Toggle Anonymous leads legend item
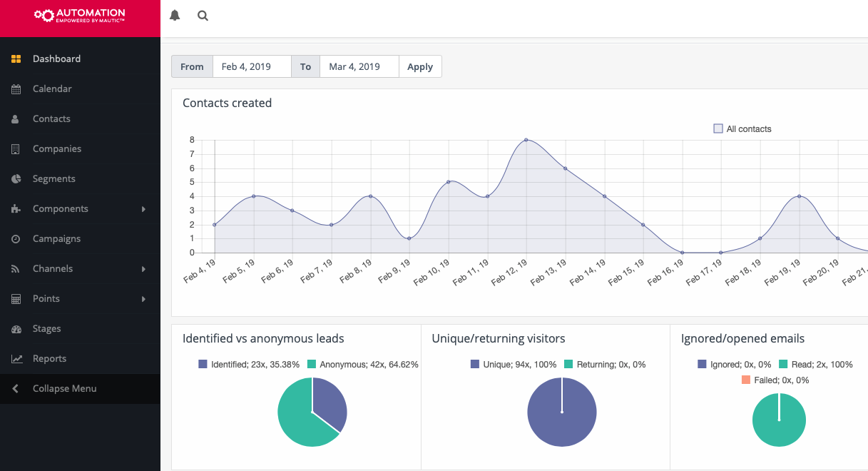Screen dimensions: 868x471 (312, 365)
